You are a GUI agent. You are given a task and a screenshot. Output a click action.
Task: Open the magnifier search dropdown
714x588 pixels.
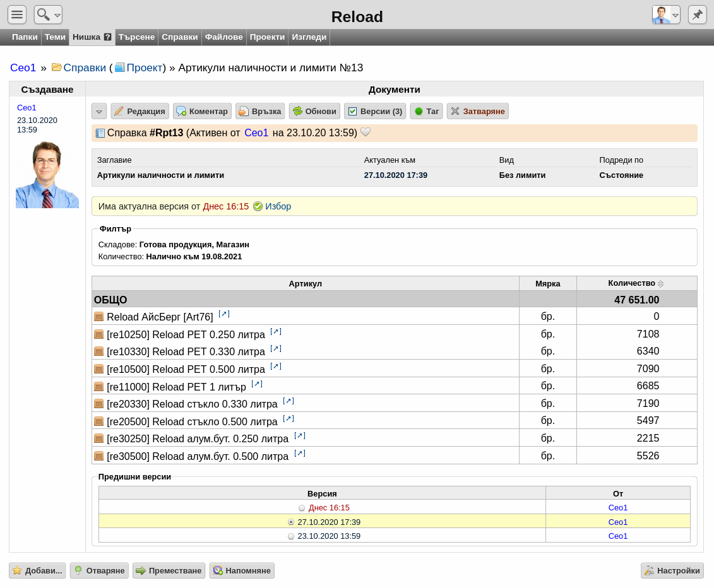tap(48, 15)
